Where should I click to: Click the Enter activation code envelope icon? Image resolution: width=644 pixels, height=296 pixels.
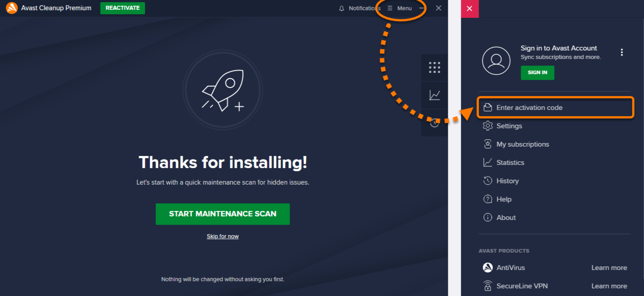coord(488,108)
